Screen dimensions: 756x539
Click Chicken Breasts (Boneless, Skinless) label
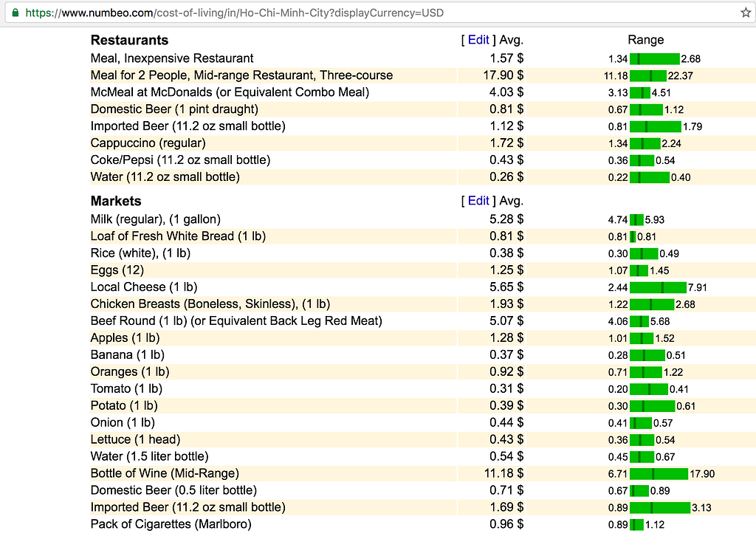click(x=210, y=304)
